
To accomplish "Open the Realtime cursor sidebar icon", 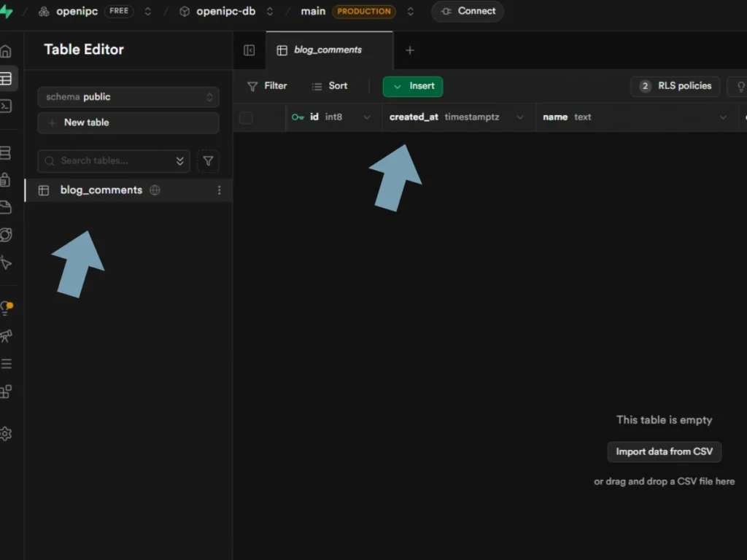I will [6, 262].
